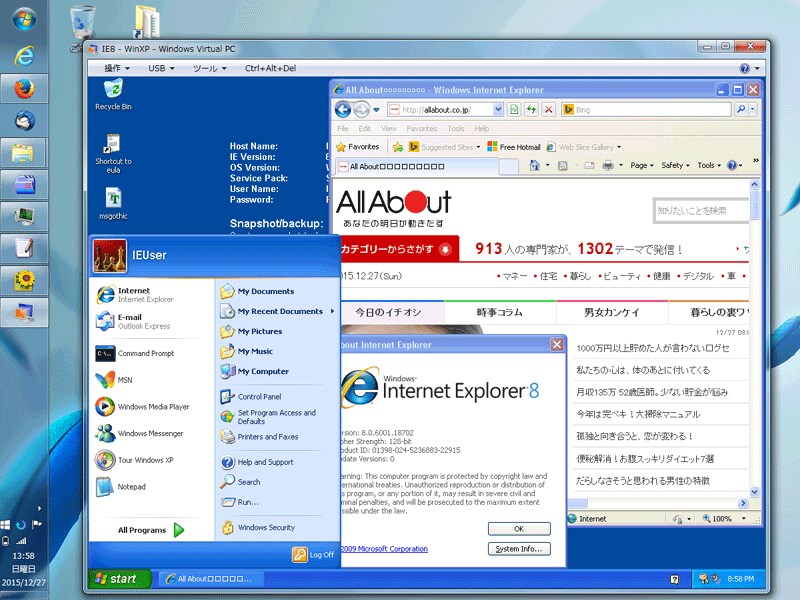
Task: Click the IE Print toolbar icon
Action: point(608,165)
